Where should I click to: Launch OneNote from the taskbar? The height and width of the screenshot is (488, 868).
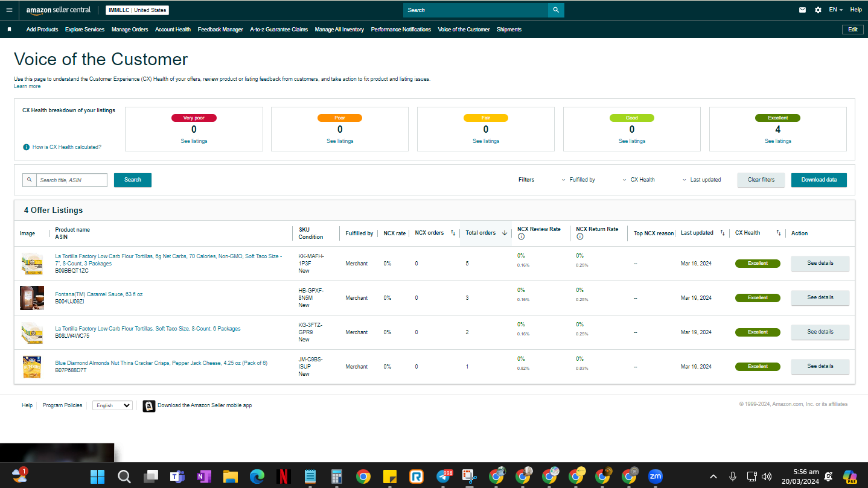click(x=203, y=477)
